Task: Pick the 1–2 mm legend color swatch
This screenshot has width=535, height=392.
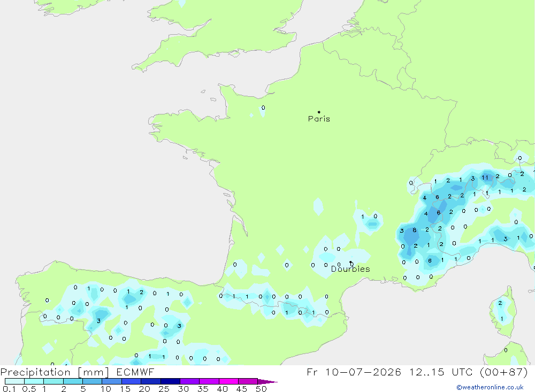Action: (x=53, y=381)
